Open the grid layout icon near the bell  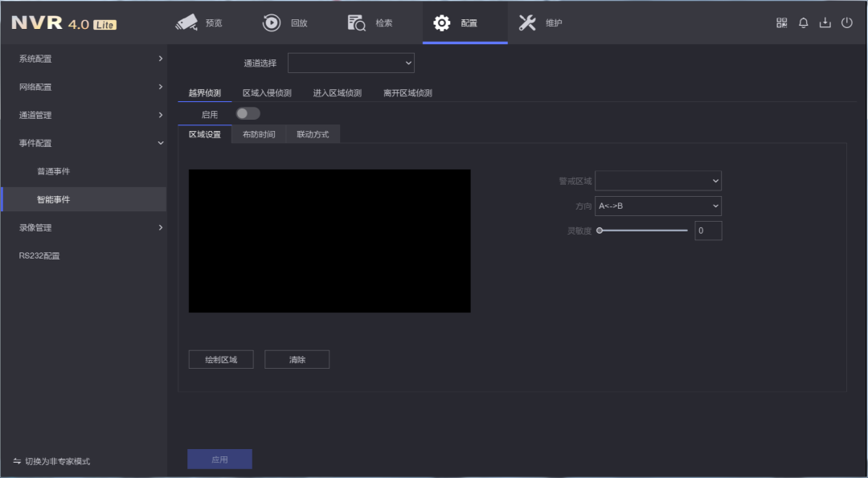coord(780,22)
